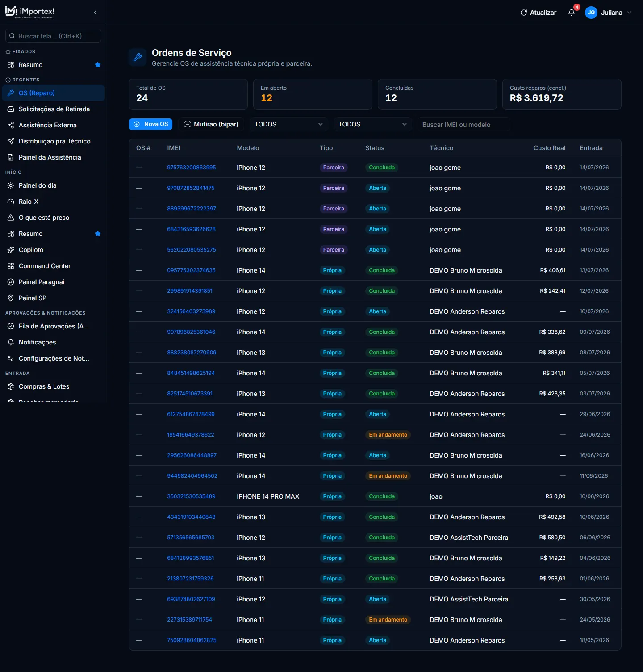Viewport: 643px width, 672px height.
Task: Go to Notificações in the sidebar
Action: (x=53, y=342)
